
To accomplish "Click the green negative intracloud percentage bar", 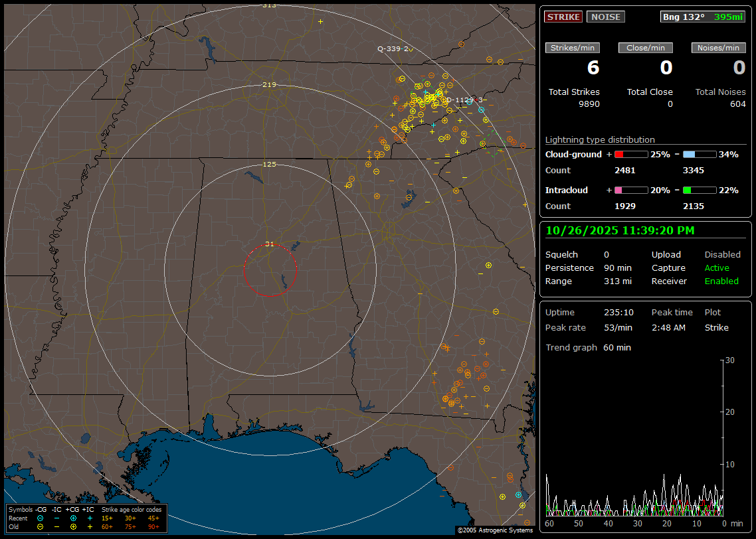I will click(700, 191).
